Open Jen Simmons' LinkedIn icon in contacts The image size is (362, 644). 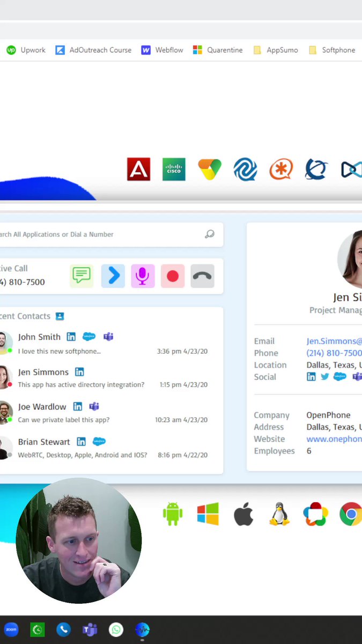(x=79, y=372)
